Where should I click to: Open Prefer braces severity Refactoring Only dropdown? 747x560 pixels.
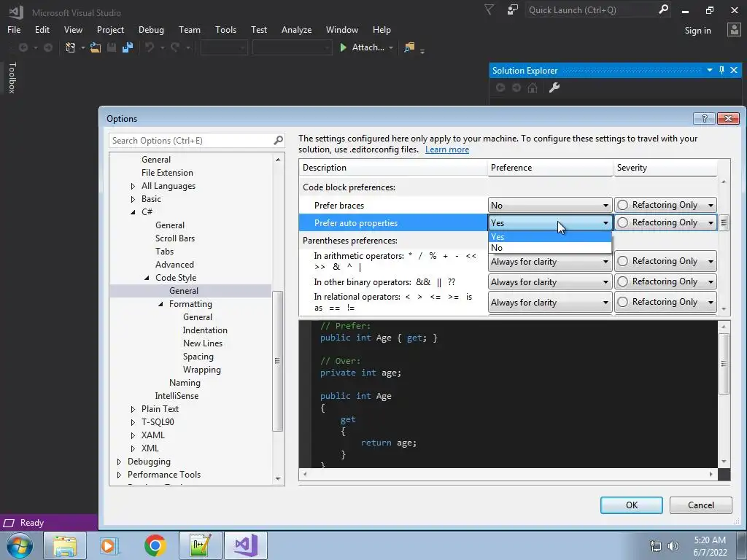pyautogui.click(x=665, y=205)
